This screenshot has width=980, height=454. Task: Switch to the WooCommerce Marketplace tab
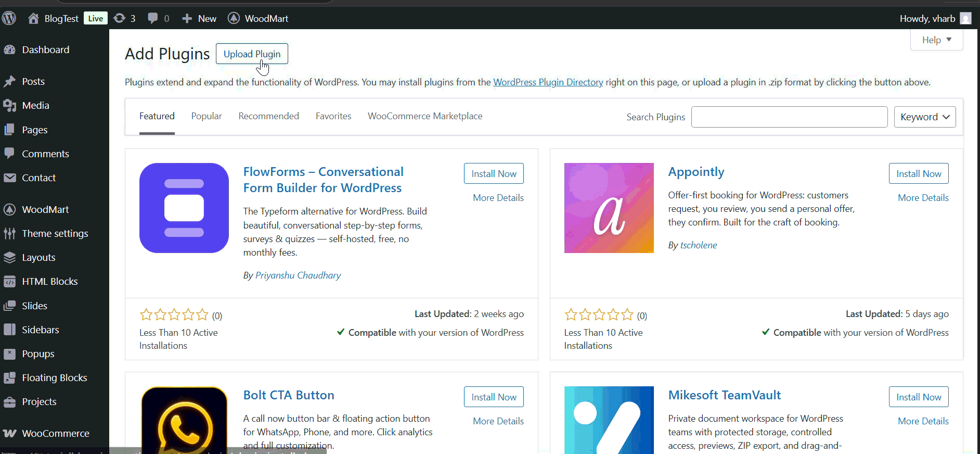point(425,116)
